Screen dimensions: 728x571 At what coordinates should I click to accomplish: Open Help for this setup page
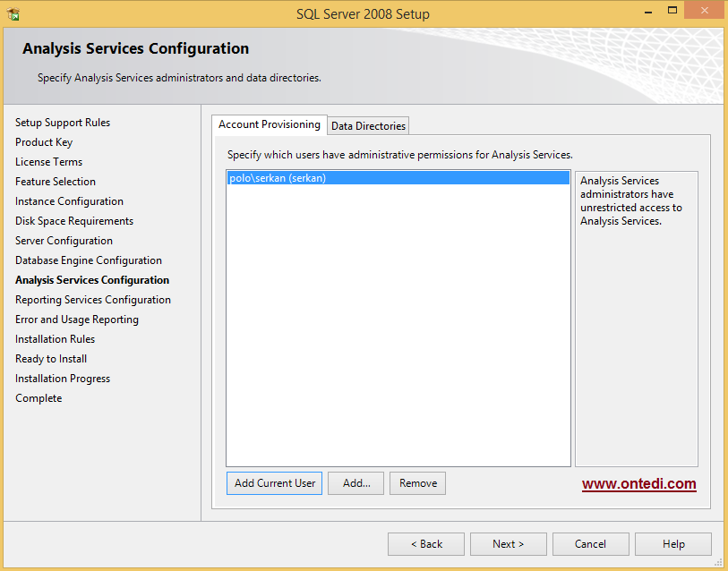673,544
